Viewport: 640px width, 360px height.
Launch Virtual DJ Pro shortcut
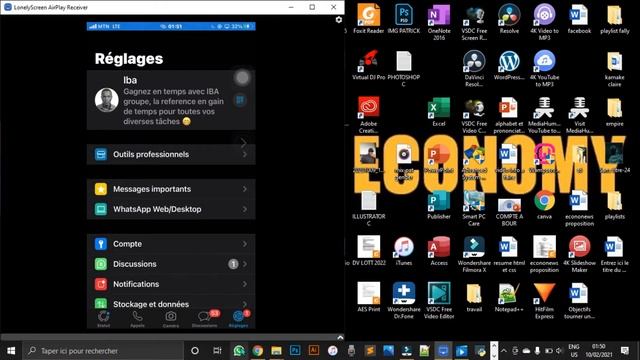[369, 65]
